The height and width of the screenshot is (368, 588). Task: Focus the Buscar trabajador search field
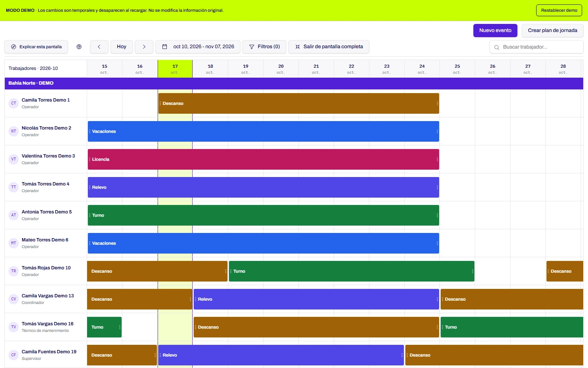(537, 47)
